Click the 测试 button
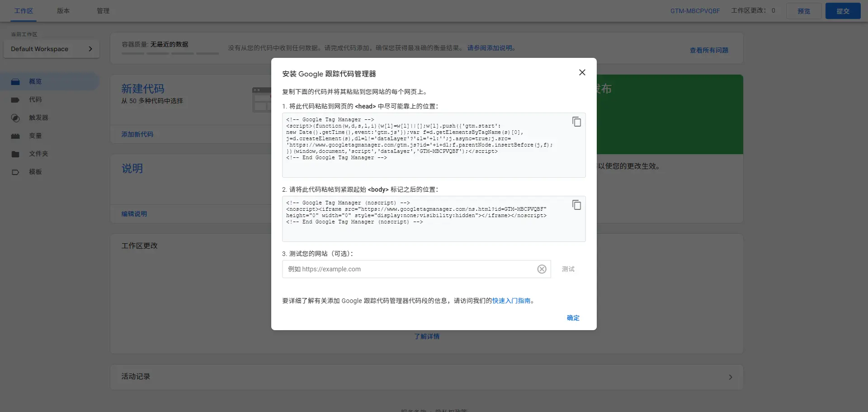The image size is (868, 412). click(x=568, y=269)
